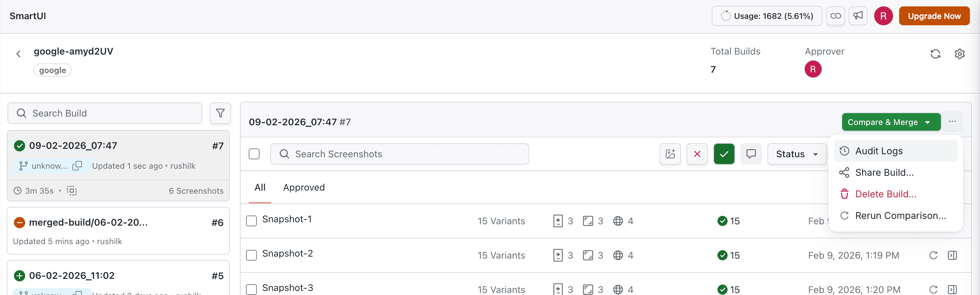The image size is (980, 295).
Task: Tick the Snapshot-2 checkbox
Action: click(x=251, y=255)
